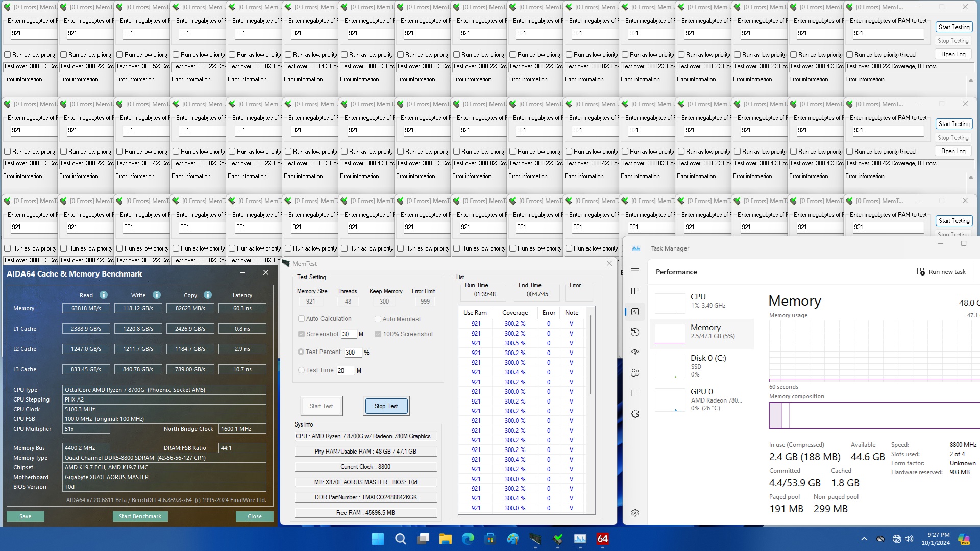Enable low priority thread in 300.2% Coverage window
The width and height of the screenshot is (980, 551).
pos(850,55)
